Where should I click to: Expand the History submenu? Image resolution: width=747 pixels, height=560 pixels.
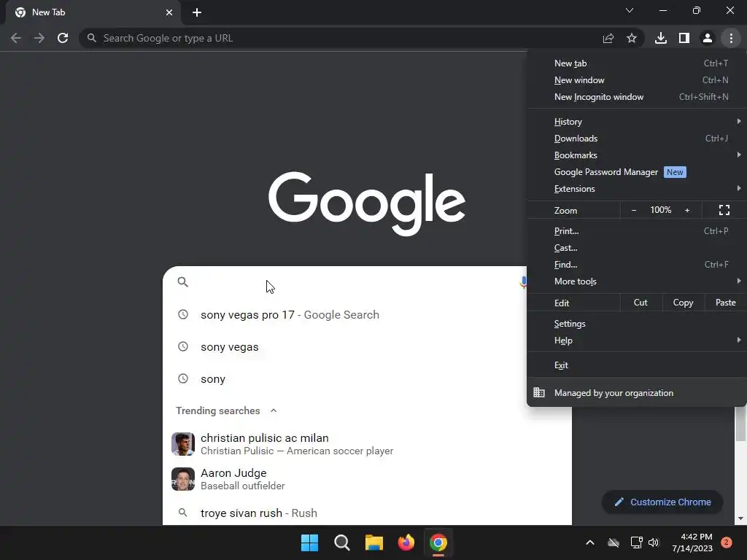tap(636, 122)
